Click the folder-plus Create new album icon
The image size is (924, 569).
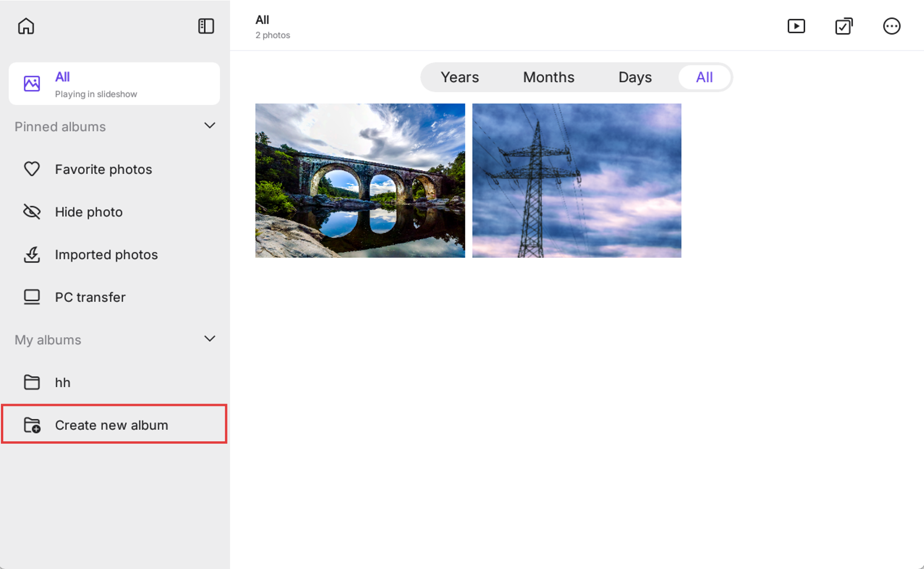pos(32,425)
